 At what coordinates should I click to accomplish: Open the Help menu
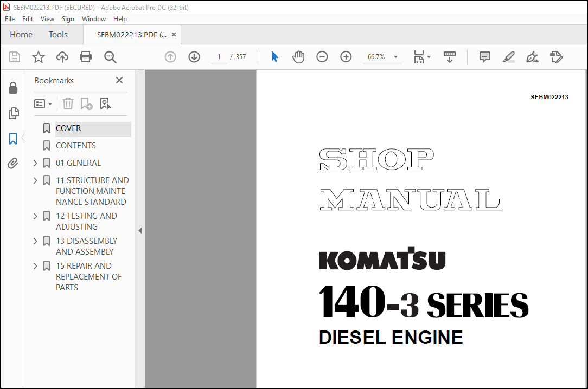120,19
